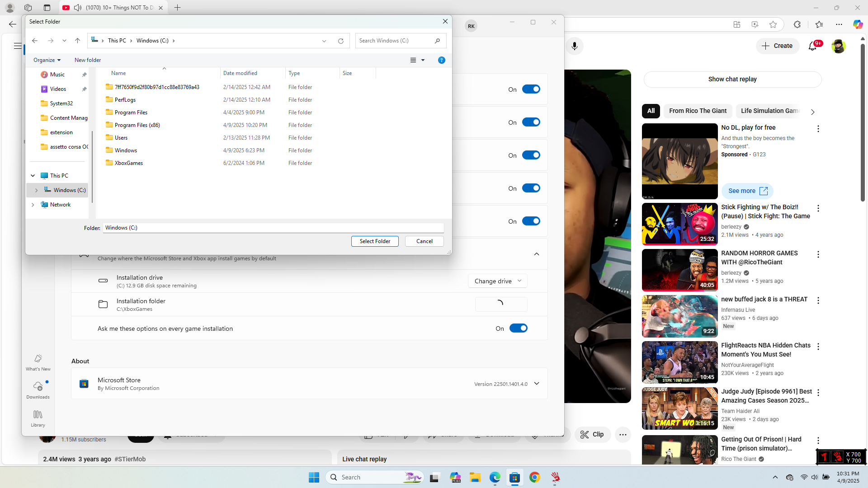Sort files by Date modified column
Screen dimensions: 868x488
pyautogui.click(x=253, y=73)
